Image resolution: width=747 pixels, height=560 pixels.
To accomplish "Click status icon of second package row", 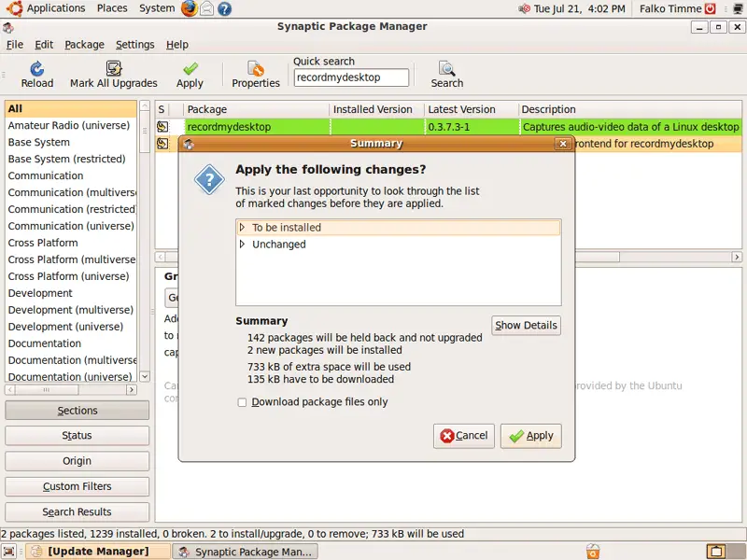I will pos(162,144).
